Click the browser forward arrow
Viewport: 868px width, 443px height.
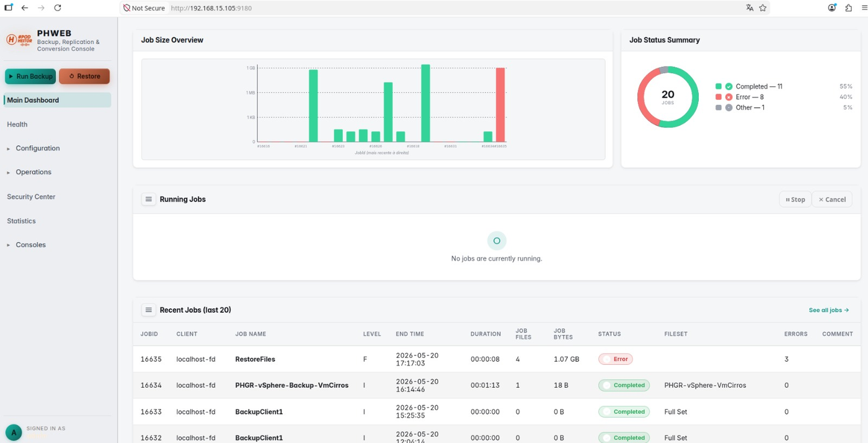[x=41, y=8]
